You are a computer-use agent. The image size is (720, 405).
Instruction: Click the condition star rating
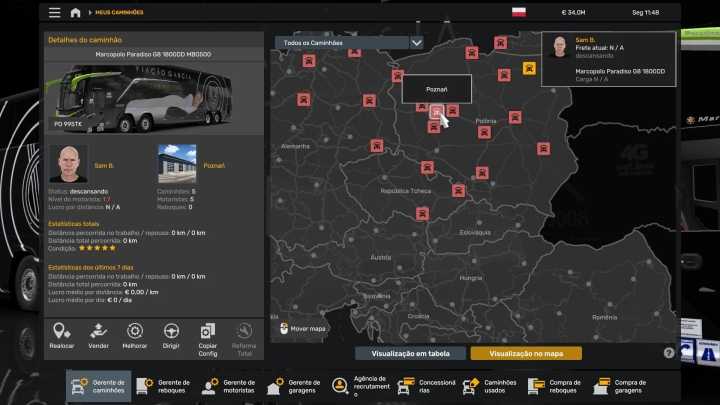tap(97, 248)
